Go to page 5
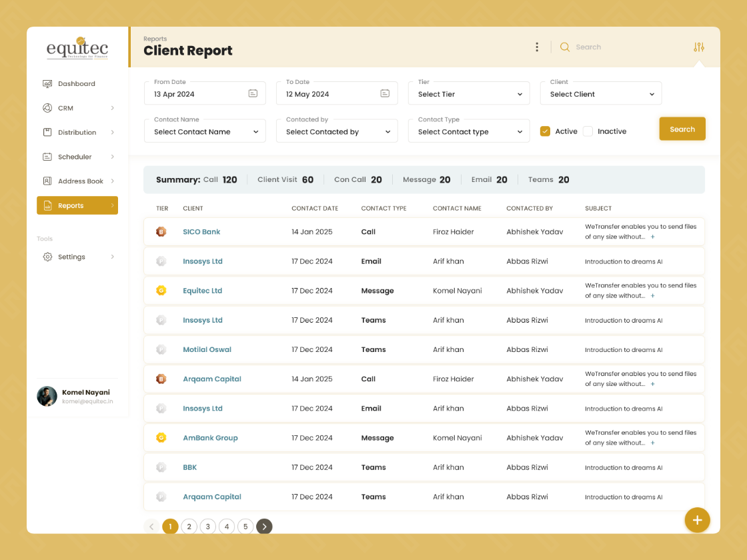This screenshot has height=560, width=747. pos(245,526)
